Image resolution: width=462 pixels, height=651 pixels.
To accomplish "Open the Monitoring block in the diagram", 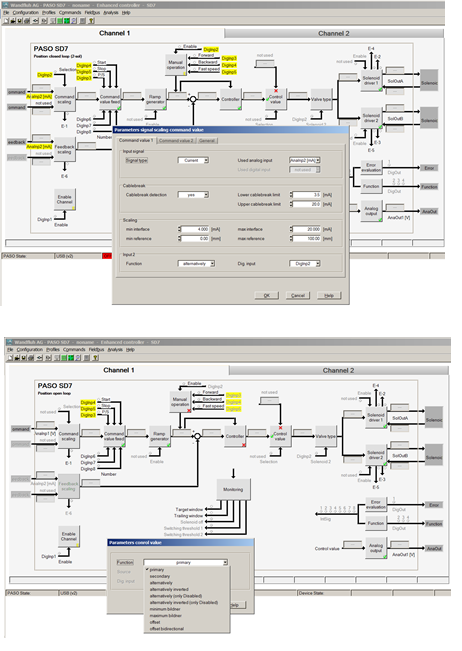I will pyautogui.click(x=233, y=490).
